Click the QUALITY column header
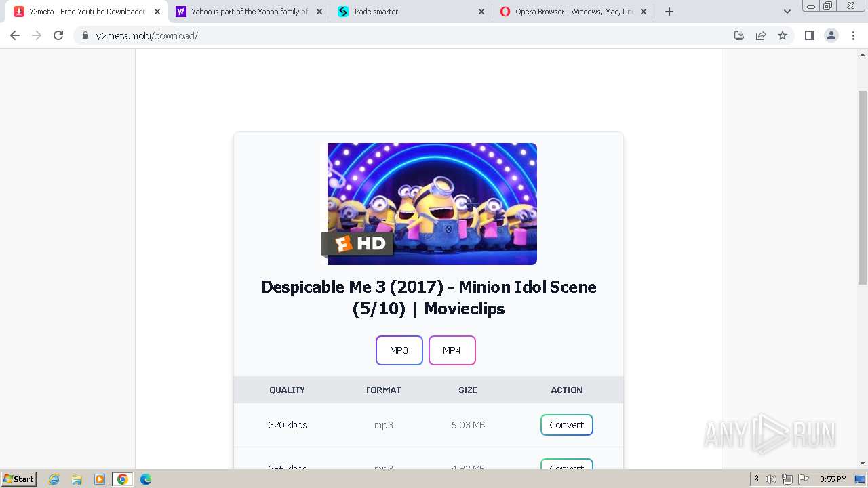 tap(287, 390)
